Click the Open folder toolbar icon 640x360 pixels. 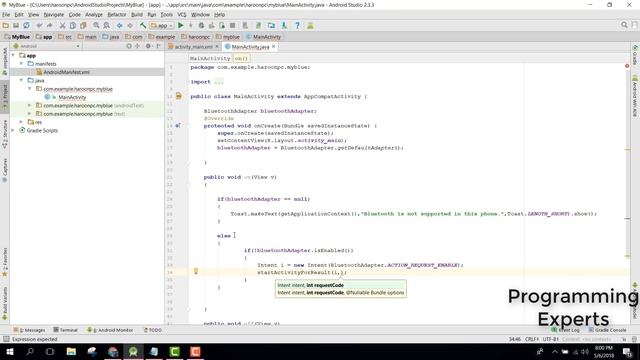pos(6,26)
